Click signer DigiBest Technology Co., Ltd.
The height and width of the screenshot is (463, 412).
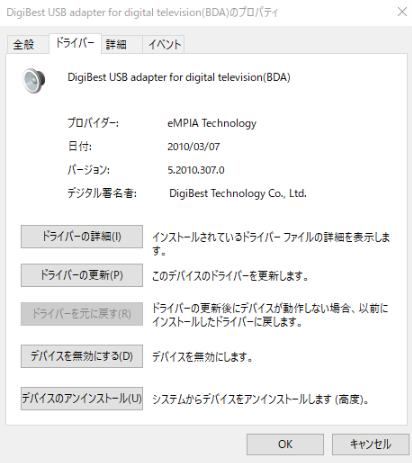tap(238, 193)
